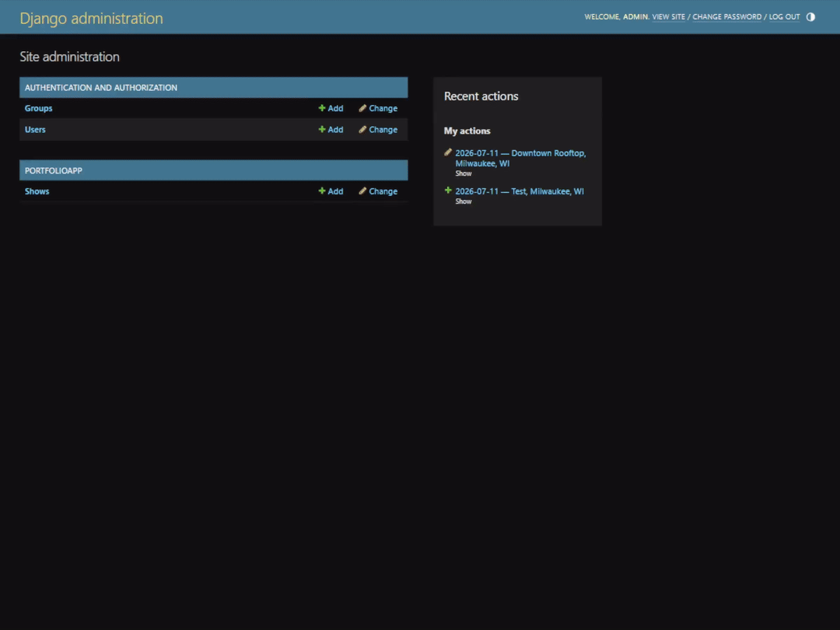Image resolution: width=840 pixels, height=630 pixels.
Task: Log out via the Log Out link
Action: tap(784, 17)
